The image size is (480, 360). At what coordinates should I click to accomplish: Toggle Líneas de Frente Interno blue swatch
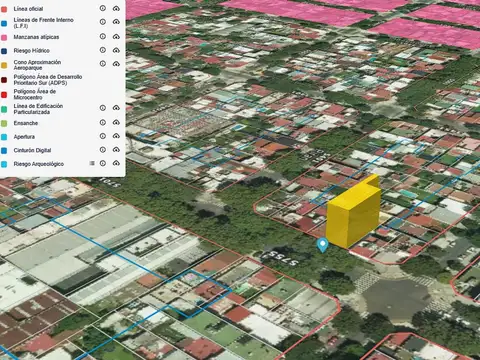point(4,23)
